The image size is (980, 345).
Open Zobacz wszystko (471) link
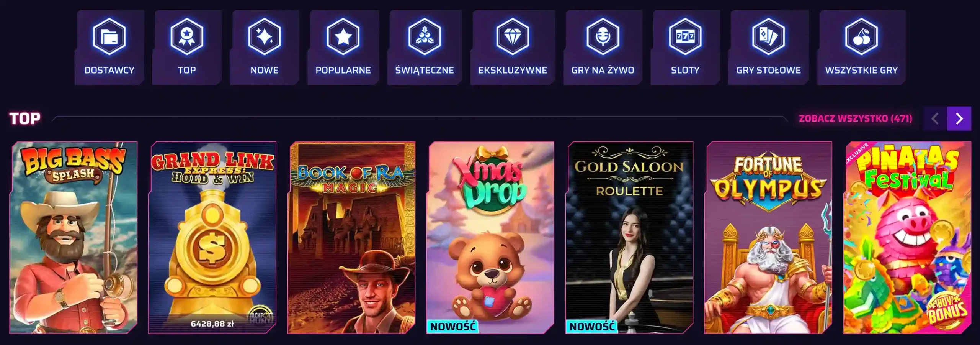(x=856, y=118)
